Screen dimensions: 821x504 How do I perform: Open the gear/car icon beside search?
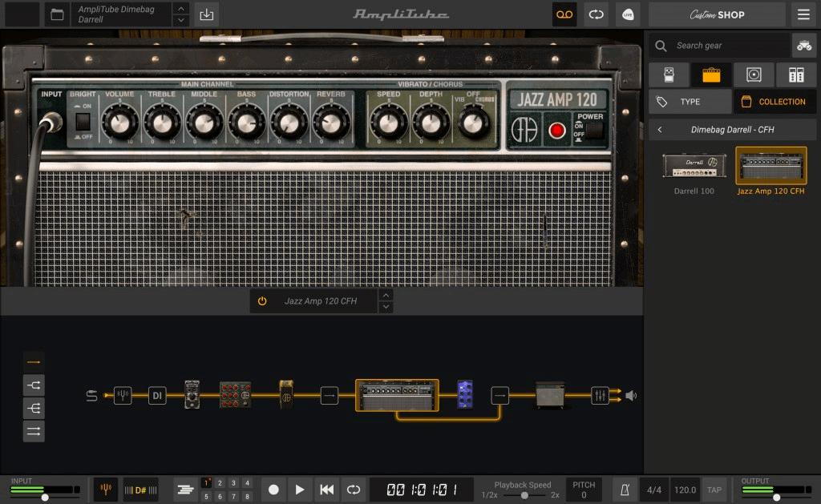[x=804, y=46]
